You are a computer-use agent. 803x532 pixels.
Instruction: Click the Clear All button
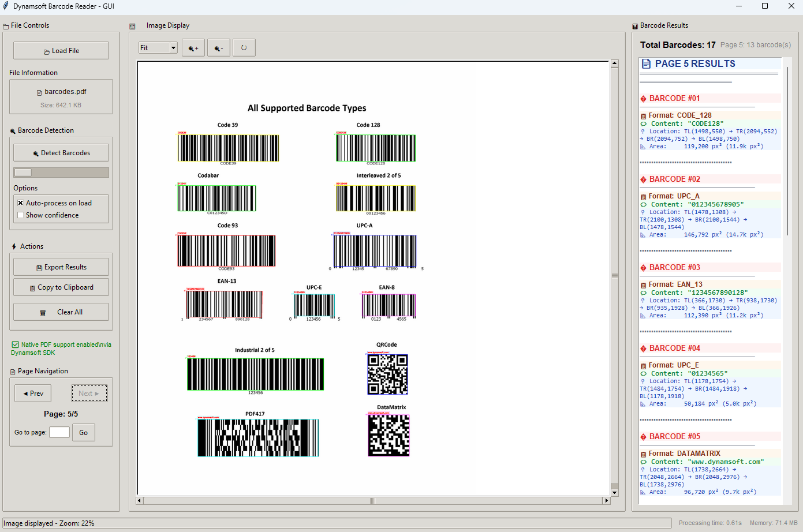61,312
